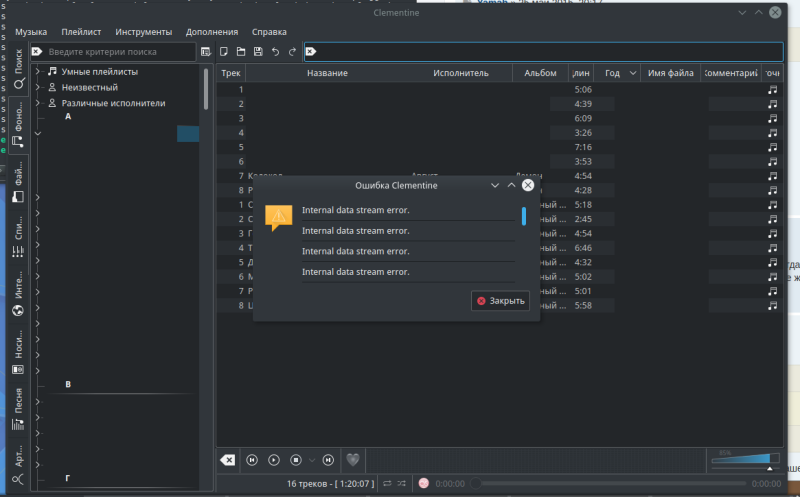Sort by Альбом column header
Viewport: 800px width, 497px height.
540,73
